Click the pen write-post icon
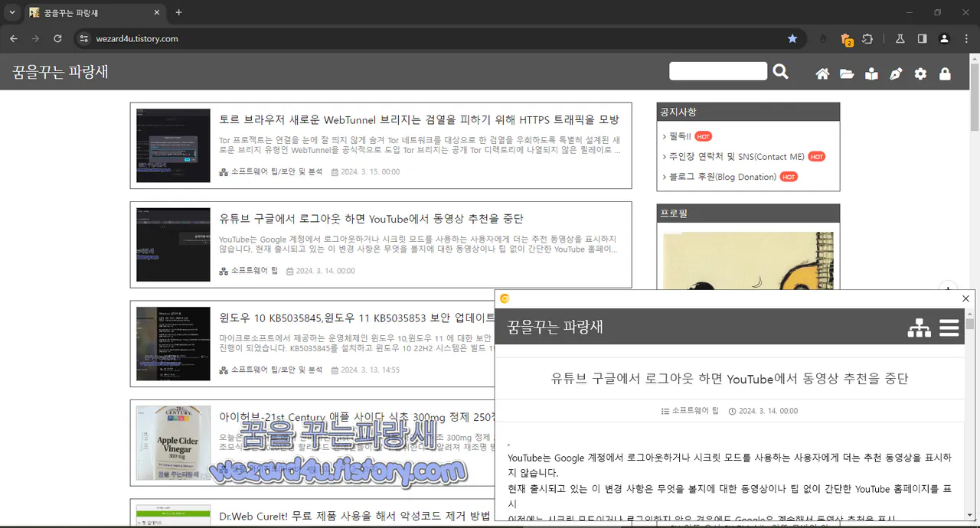 pos(896,74)
